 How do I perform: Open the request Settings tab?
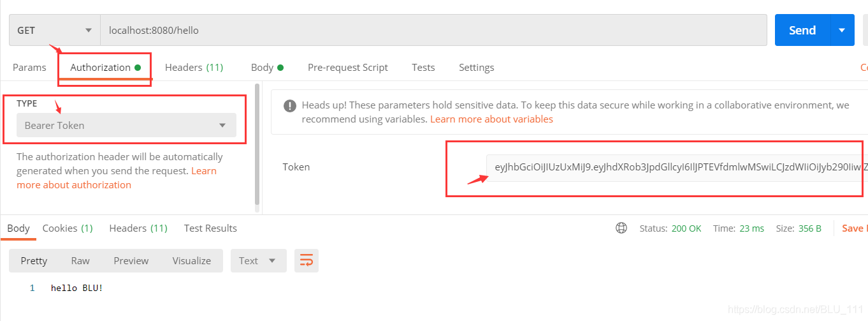coord(476,67)
